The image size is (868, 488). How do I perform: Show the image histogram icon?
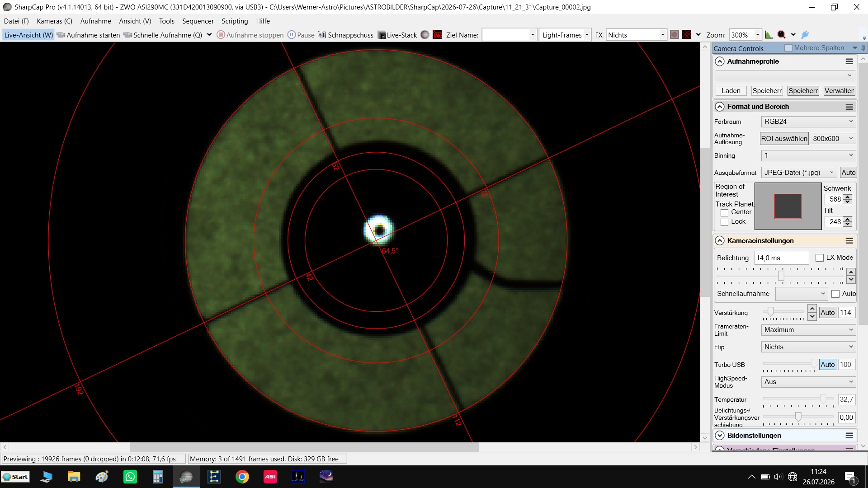(x=769, y=35)
